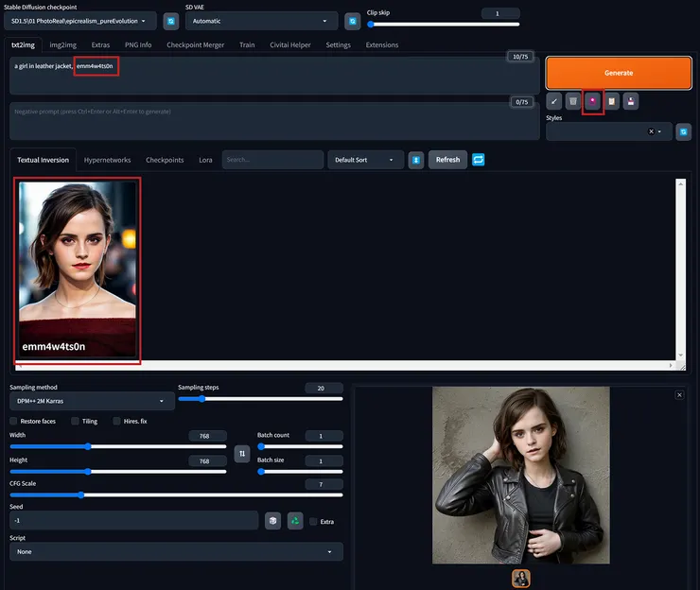
Task: Enable the Restore faces checkbox
Action: 14,421
